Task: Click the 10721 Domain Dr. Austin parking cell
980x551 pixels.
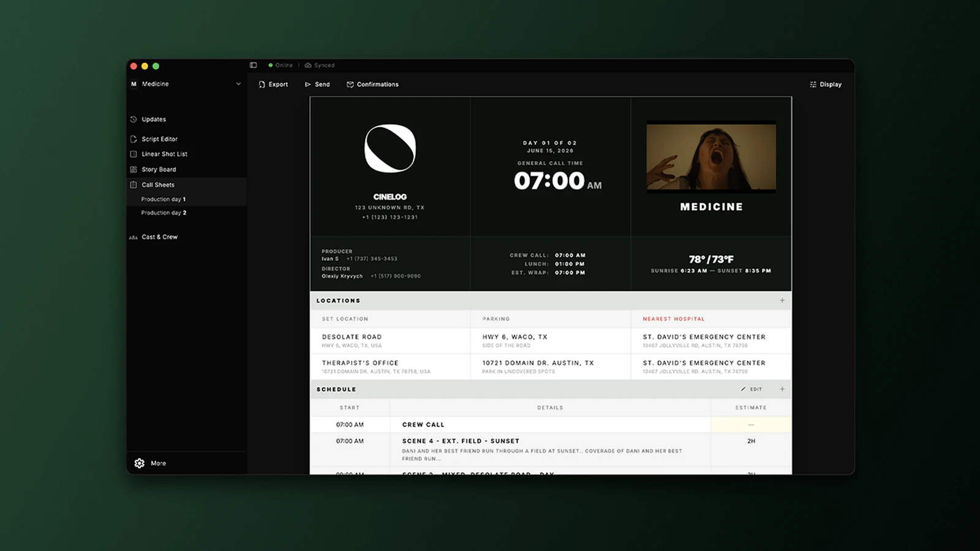Action: tap(551, 367)
